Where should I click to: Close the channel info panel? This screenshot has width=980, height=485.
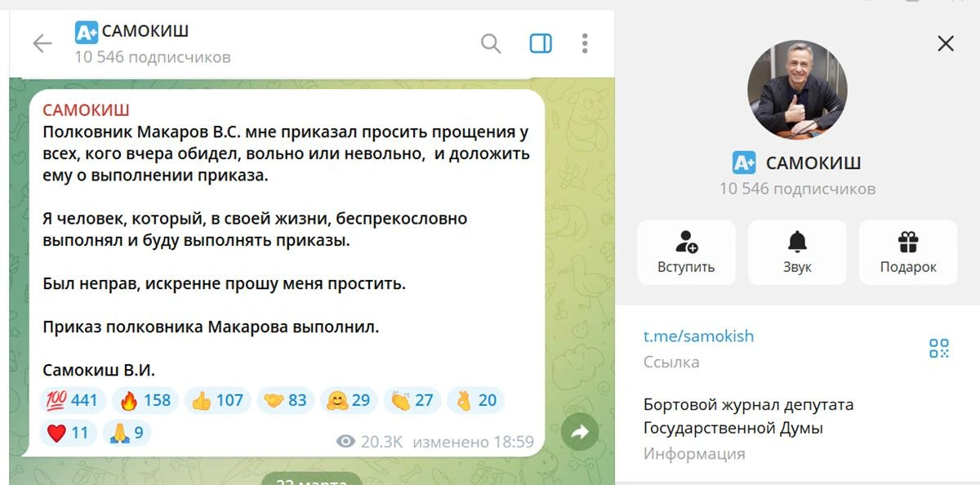[945, 43]
